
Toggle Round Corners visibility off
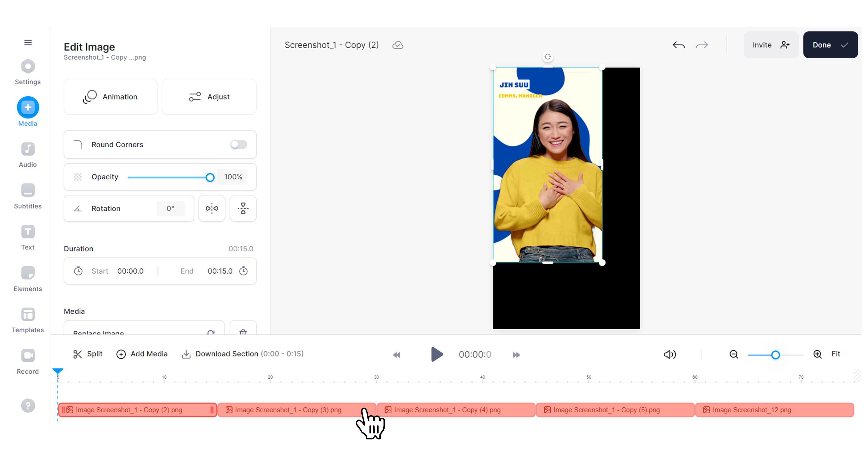click(238, 144)
